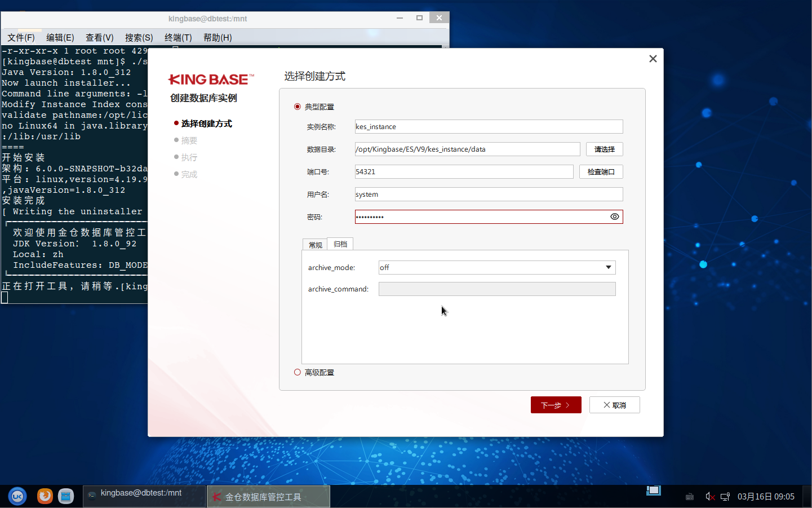Toggle password visibility eye icon
This screenshot has height=508, width=812.
point(615,217)
